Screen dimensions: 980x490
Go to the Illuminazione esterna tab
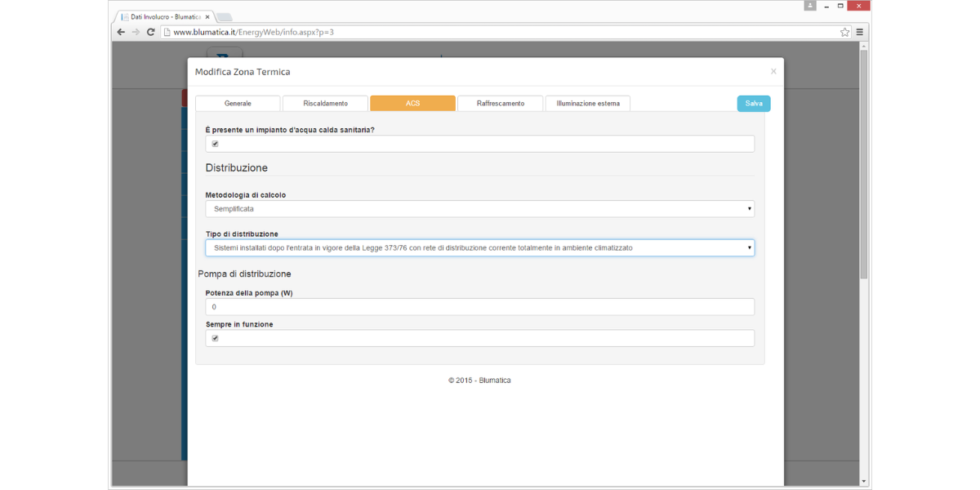587,104
